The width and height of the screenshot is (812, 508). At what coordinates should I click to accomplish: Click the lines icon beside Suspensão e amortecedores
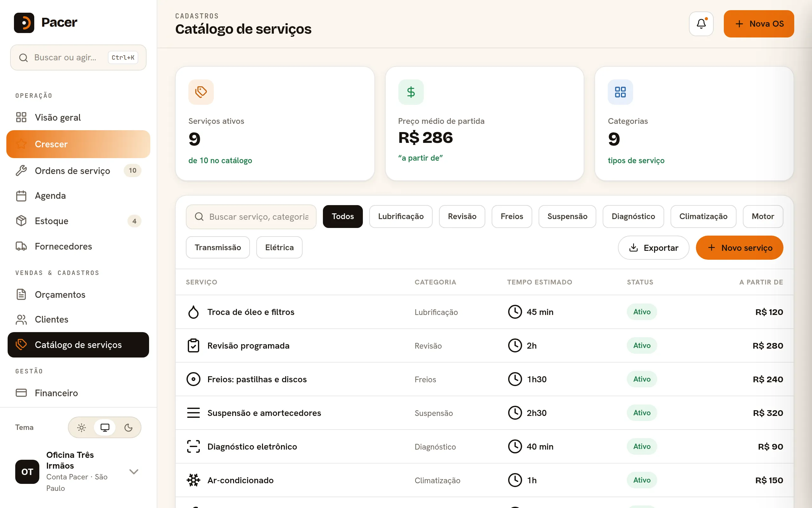(x=193, y=412)
